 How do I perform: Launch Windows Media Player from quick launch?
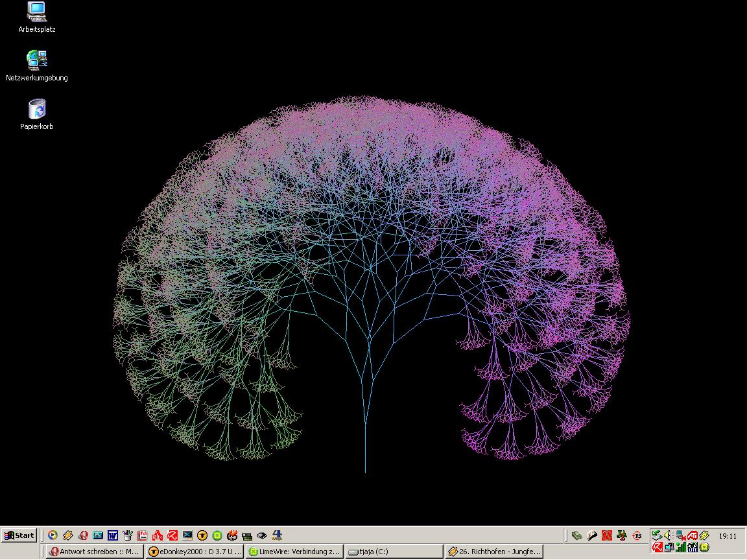[x=53, y=535]
